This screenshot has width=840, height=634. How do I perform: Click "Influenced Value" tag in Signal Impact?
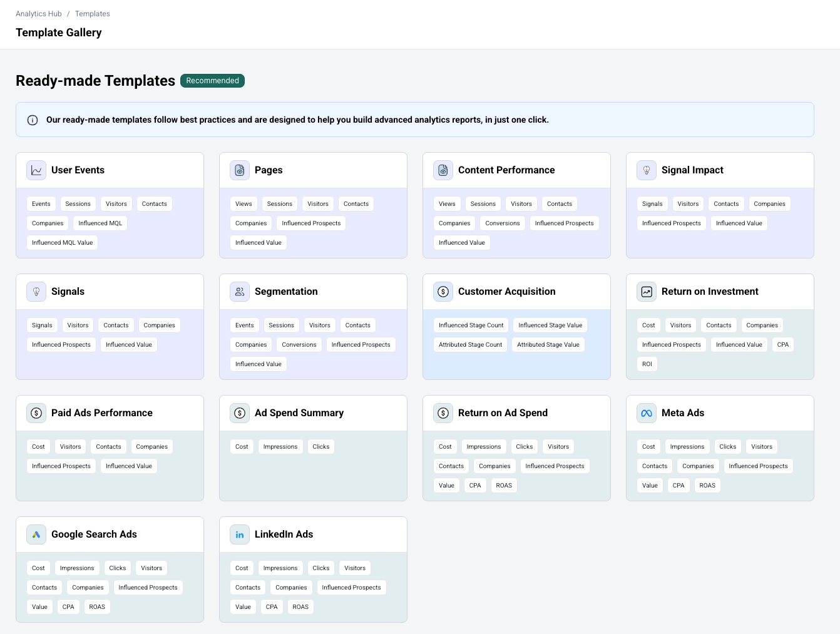(739, 223)
